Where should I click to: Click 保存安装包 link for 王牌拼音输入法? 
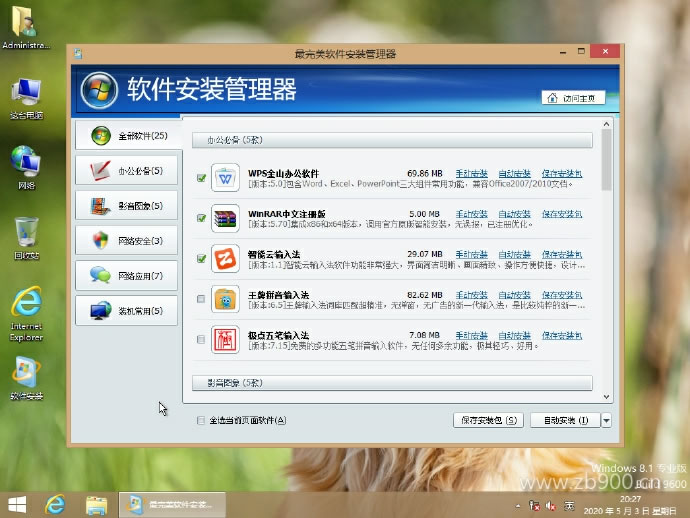pyautogui.click(x=562, y=295)
